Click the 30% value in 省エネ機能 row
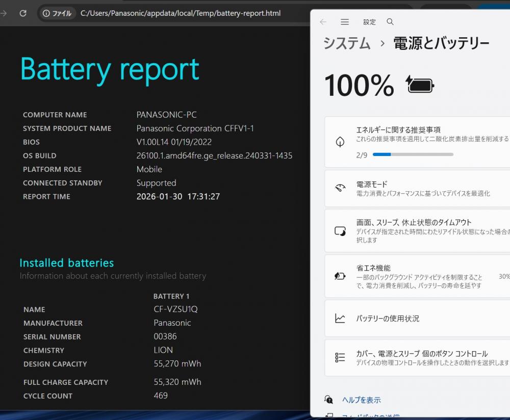The image size is (510, 420). pyautogui.click(x=504, y=276)
